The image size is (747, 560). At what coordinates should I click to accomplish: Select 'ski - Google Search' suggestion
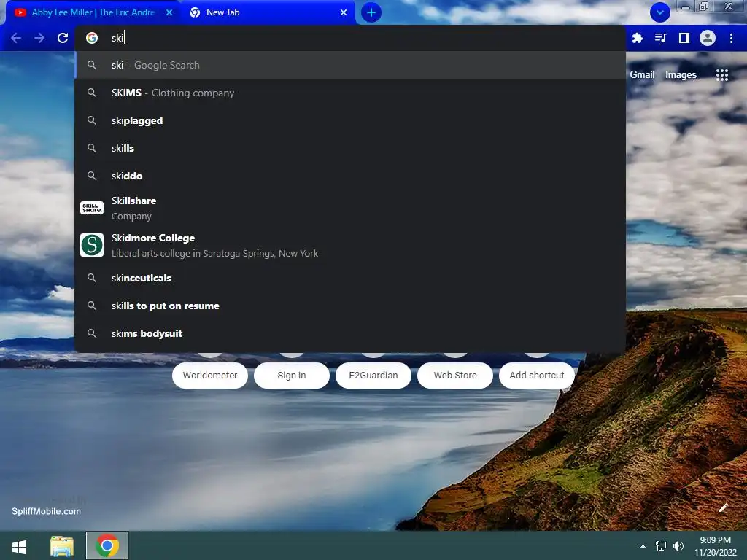point(350,65)
